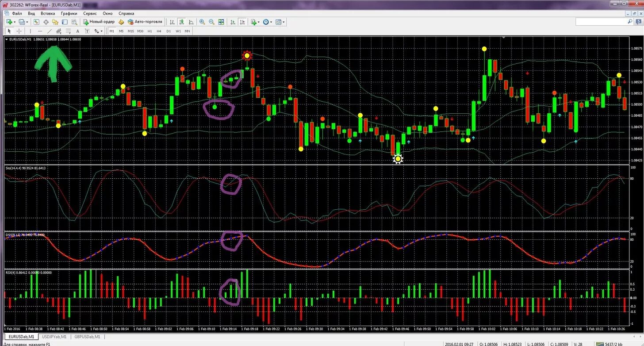Switch timeframe to M30
The image size is (644, 346).
pyautogui.click(x=140, y=31)
